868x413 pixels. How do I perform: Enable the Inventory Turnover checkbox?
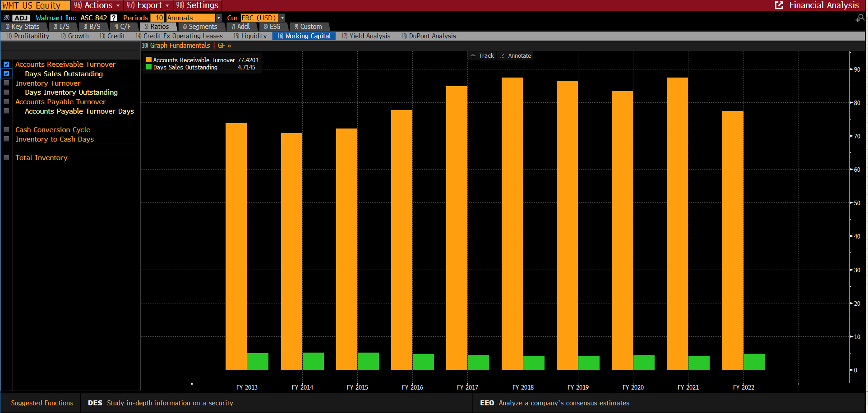[6, 83]
